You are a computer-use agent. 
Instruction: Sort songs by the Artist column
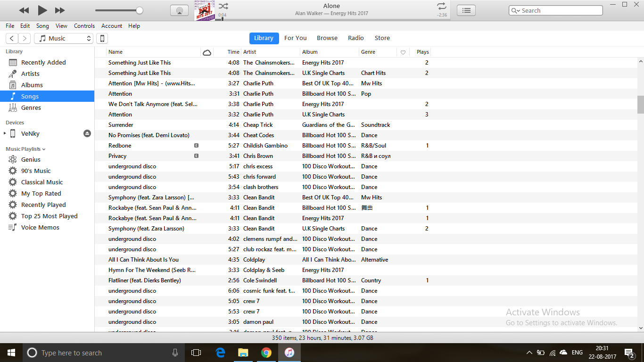(271, 52)
